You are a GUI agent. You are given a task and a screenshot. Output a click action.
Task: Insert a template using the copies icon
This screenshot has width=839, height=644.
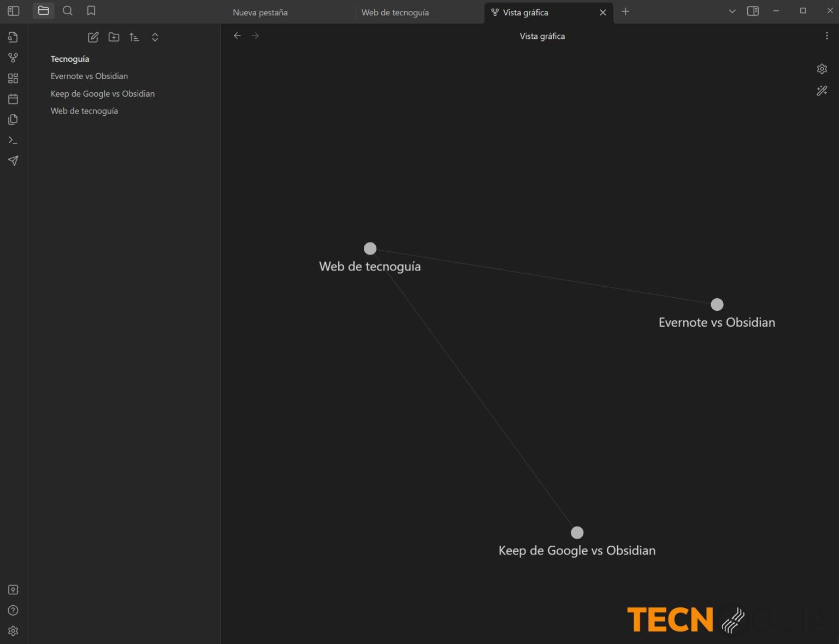point(13,119)
